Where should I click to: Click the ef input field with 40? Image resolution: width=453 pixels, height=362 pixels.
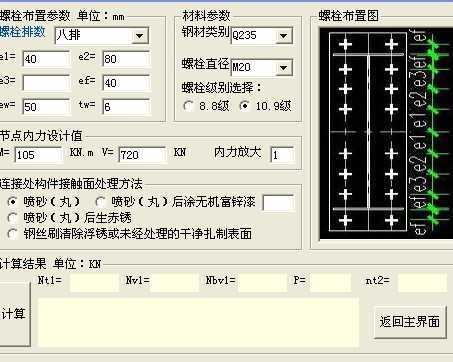[126, 83]
